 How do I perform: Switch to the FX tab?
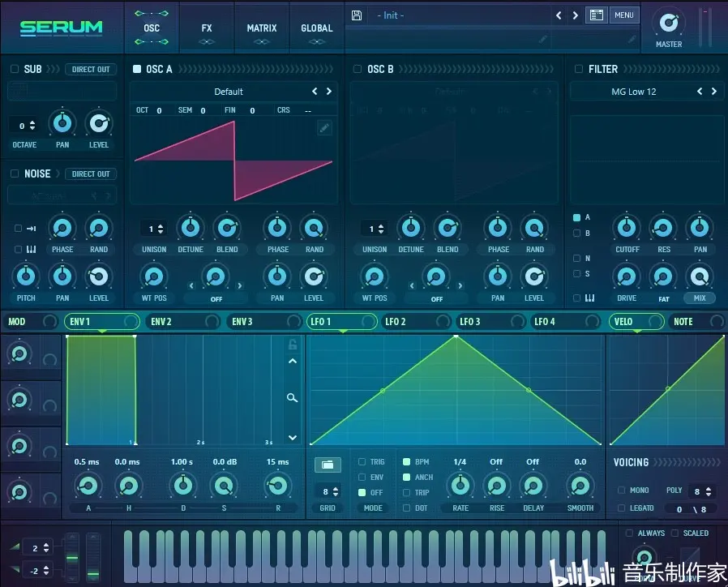coord(207,28)
